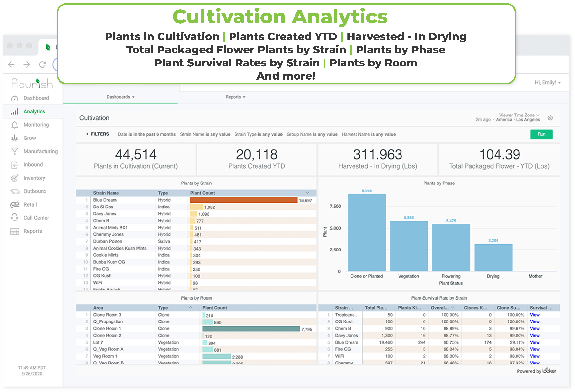Click 'Strain Type is any value' filter
The width and height of the screenshot is (575, 392).
(x=258, y=134)
